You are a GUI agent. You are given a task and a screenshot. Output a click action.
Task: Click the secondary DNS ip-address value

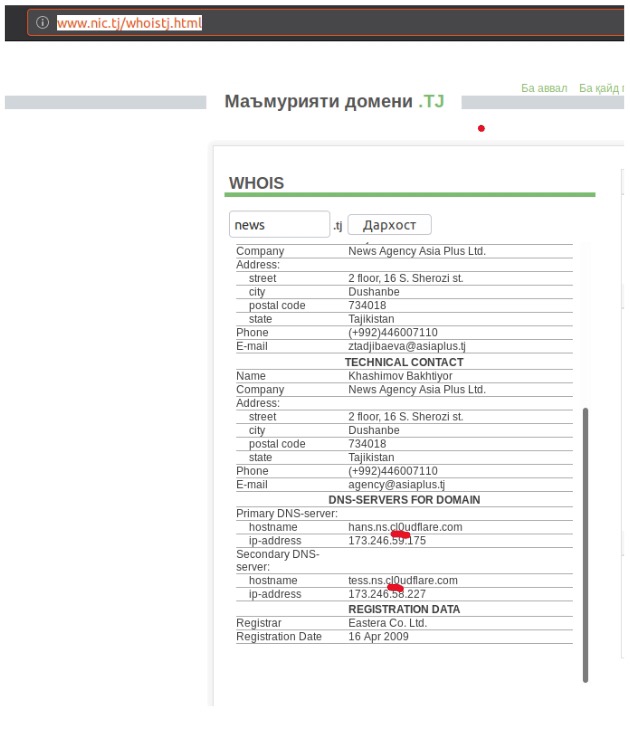tap(387, 594)
